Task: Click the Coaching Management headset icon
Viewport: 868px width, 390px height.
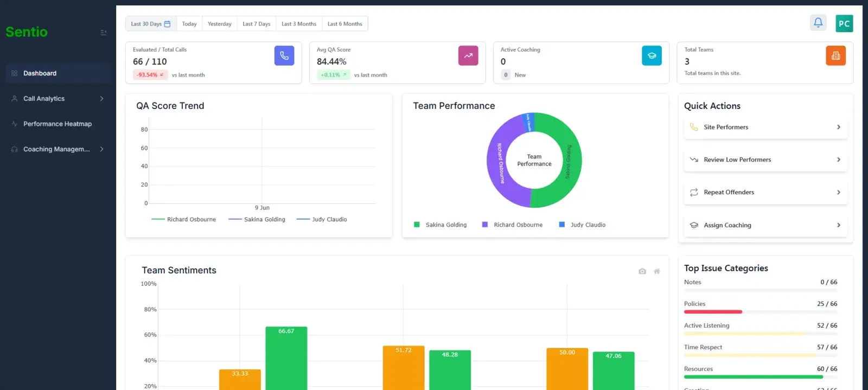Action: [x=15, y=149]
